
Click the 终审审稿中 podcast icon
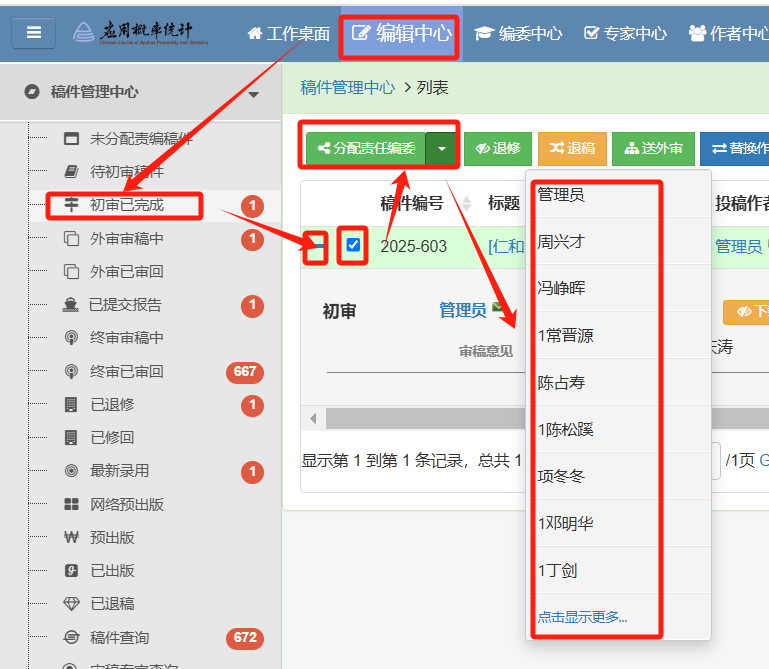(x=71, y=337)
